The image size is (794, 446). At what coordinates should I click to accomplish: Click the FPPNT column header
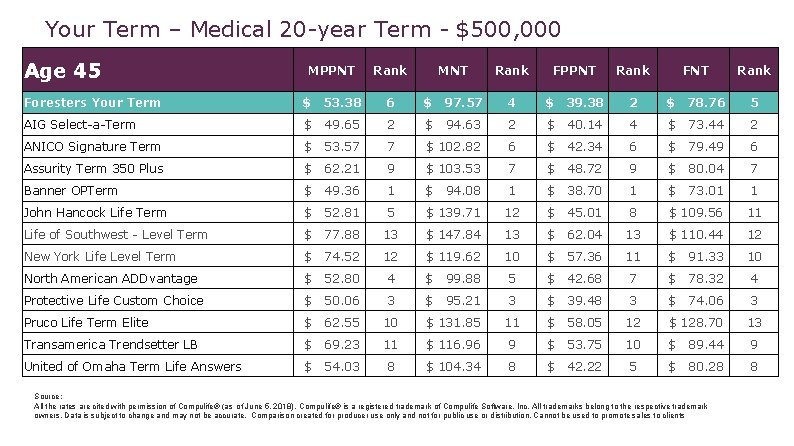(573, 70)
